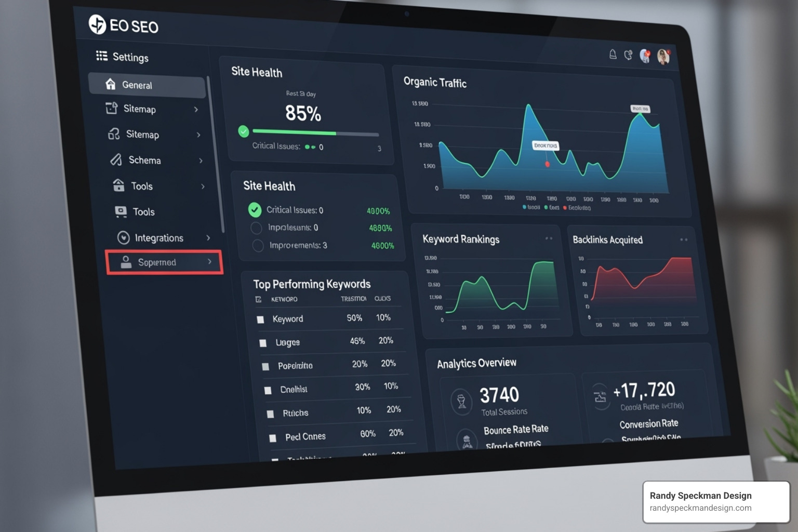Click the Backlinks Acquired three-dot button
This screenshot has height=532, width=798.
click(x=684, y=240)
